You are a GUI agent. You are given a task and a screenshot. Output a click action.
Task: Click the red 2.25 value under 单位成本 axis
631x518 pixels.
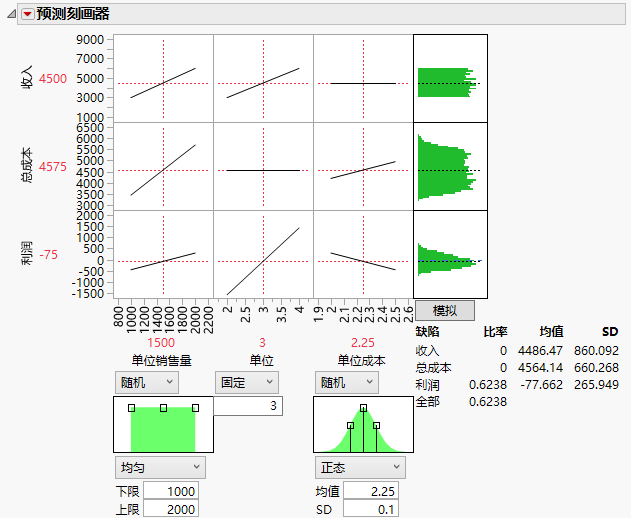[x=363, y=343]
